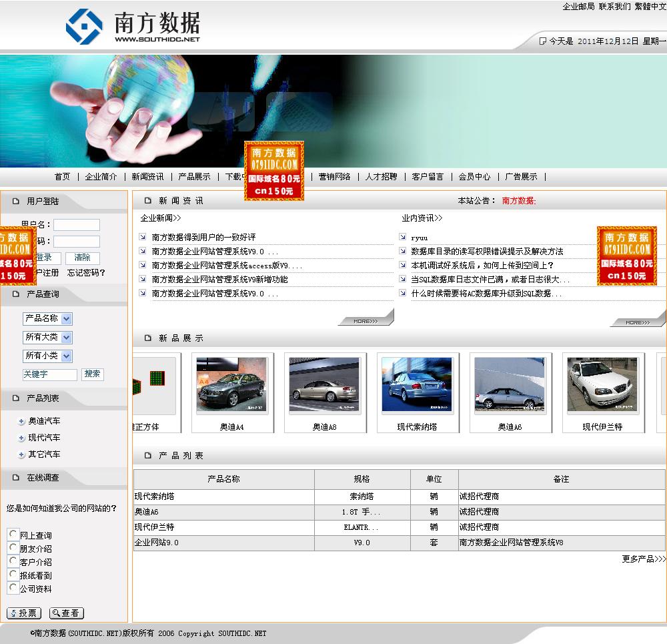Open the 更多产品>>> link
The height and width of the screenshot is (644, 667).
click(x=644, y=559)
